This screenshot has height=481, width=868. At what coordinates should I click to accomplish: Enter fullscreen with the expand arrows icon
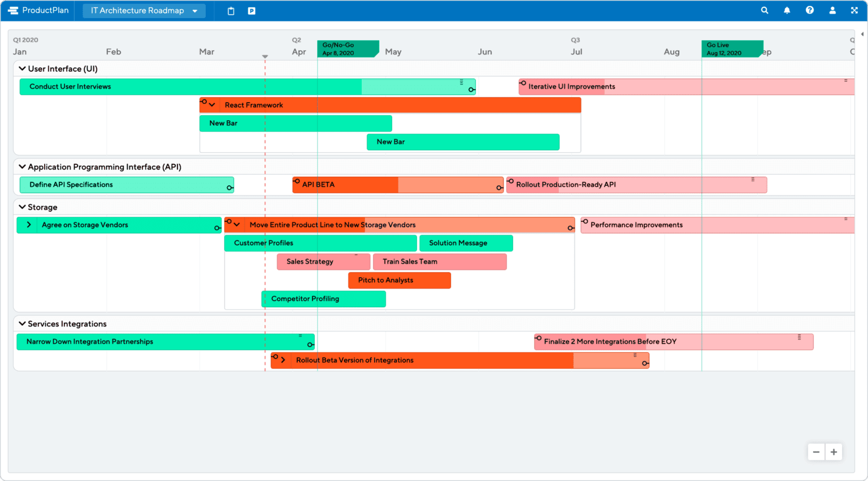tap(854, 10)
